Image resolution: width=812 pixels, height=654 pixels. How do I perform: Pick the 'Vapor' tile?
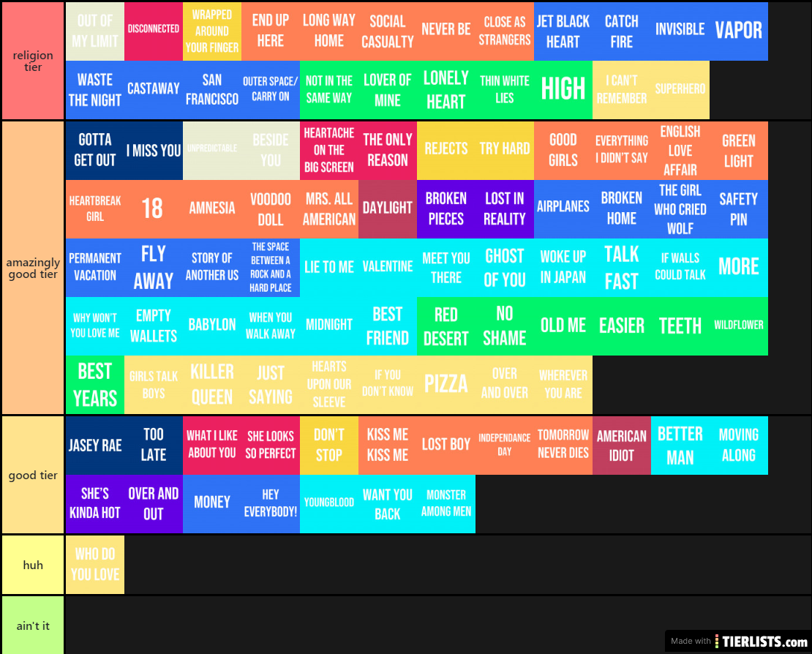[738, 31]
